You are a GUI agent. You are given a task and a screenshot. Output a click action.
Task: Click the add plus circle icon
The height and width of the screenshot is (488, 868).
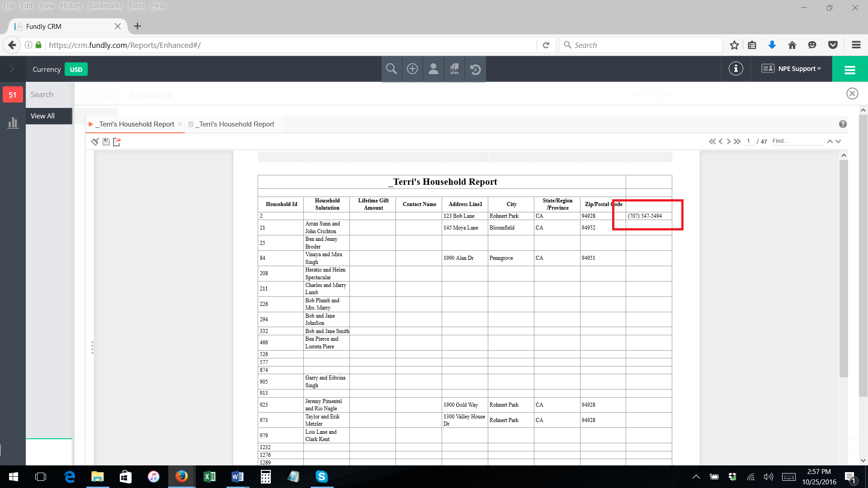click(x=412, y=69)
